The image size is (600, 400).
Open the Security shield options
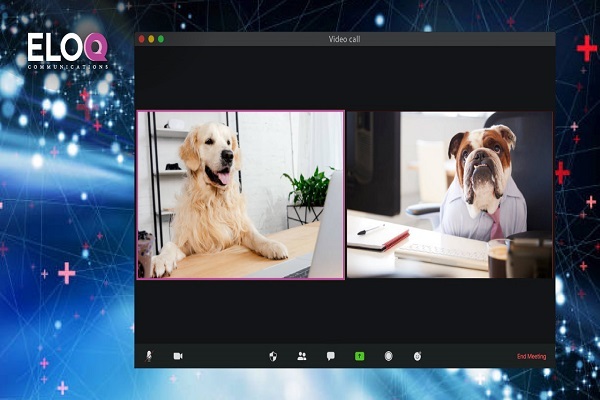pyautogui.click(x=273, y=356)
